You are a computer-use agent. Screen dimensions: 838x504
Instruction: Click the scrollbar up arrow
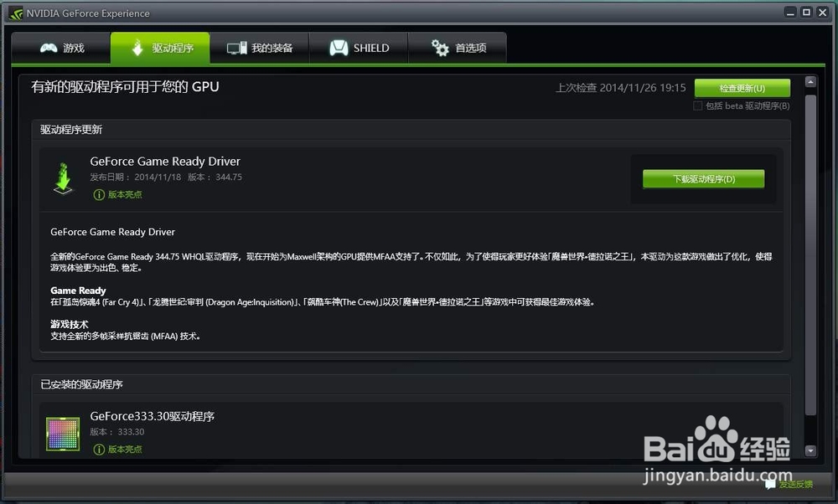tap(810, 82)
